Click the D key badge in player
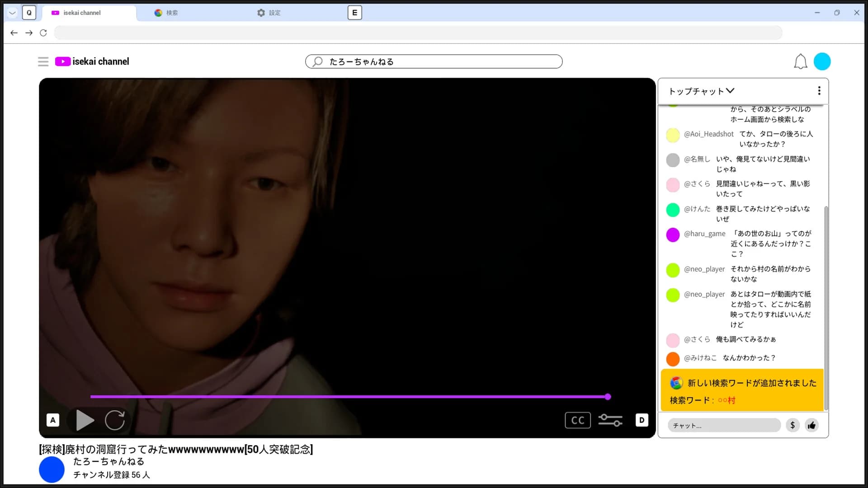 642,420
